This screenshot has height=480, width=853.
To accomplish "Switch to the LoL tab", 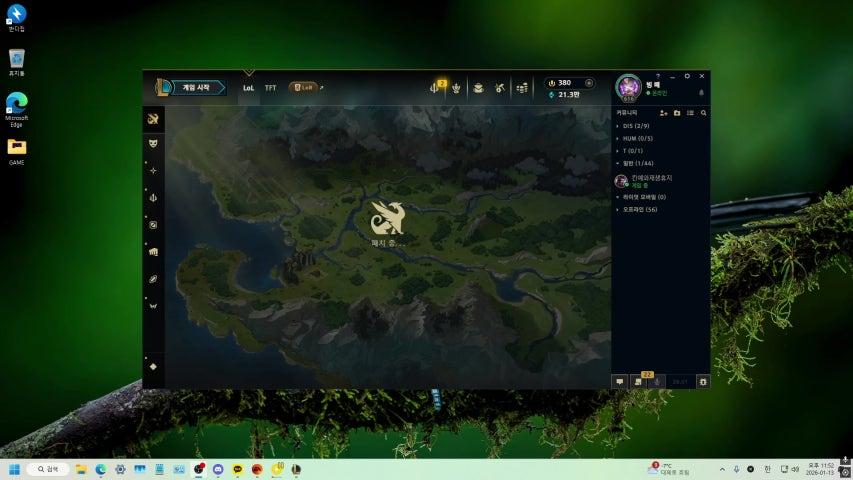I will click(x=249, y=88).
